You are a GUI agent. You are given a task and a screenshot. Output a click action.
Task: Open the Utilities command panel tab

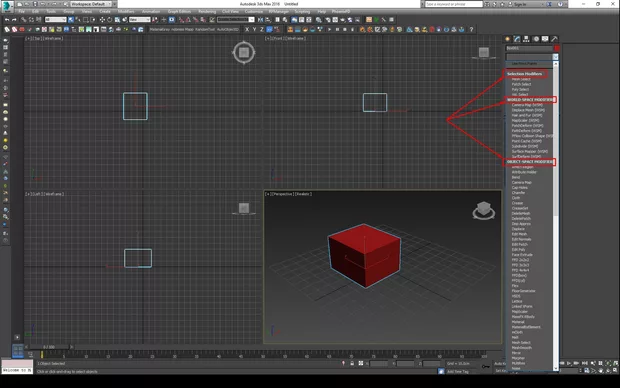click(x=554, y=39)
